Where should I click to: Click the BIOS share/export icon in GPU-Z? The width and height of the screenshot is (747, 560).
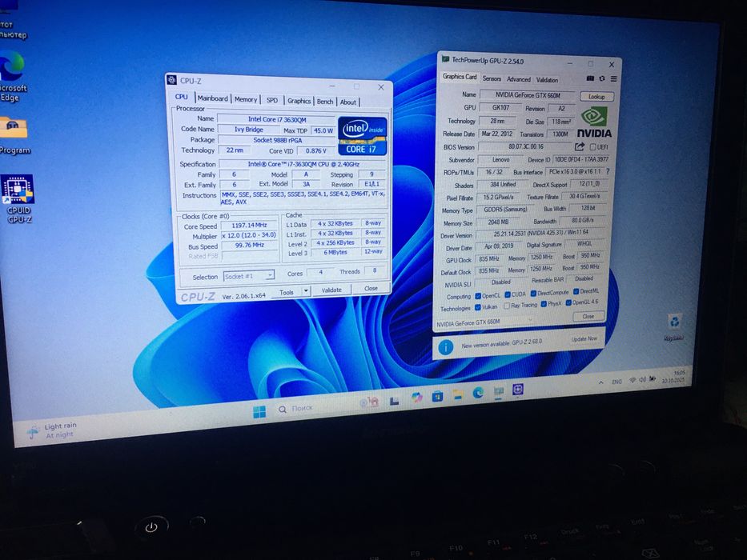[x=580, y=146]
